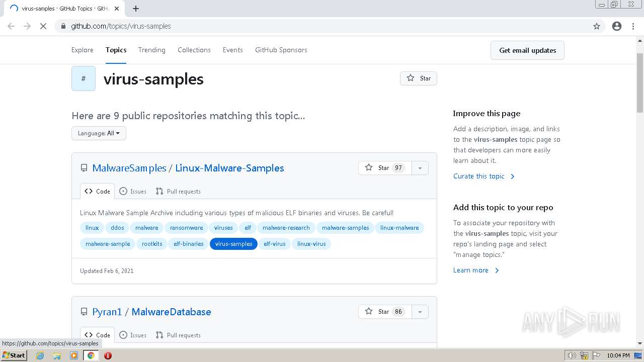Click the volume icon in system tray
This screenshot has height=362, width=644.
pyautogui.click(x=572, y=355)
